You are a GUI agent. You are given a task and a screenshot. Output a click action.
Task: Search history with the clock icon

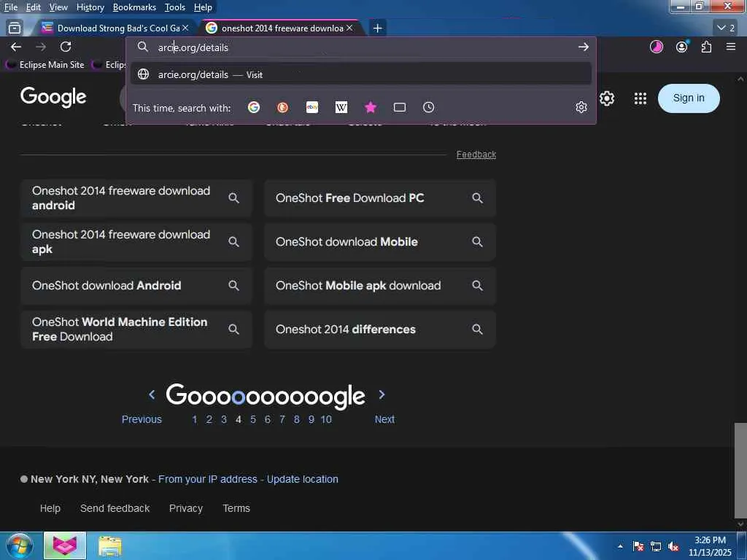(429, 108)
